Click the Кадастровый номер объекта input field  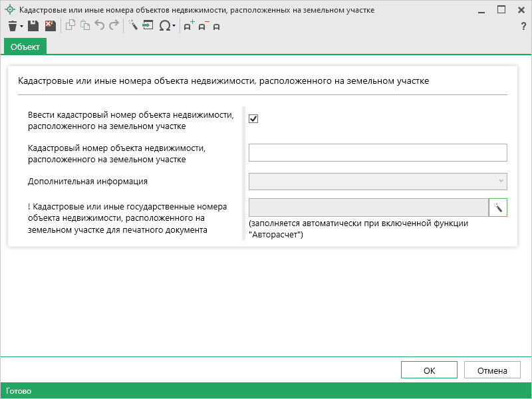(x=377, y=152)
